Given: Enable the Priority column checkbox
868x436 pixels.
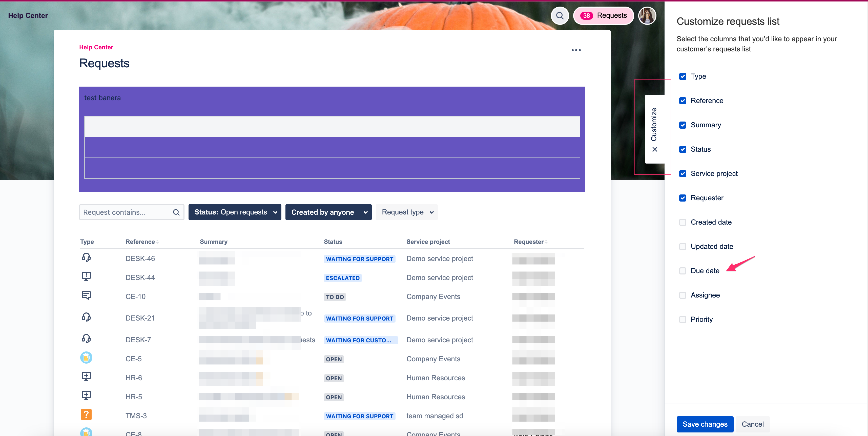Looking at the screenshot, I should click(683, 319).
